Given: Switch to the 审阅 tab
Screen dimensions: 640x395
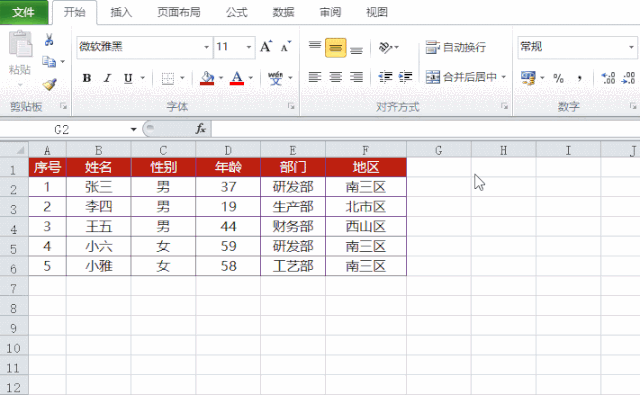Looking at the screenshot, I should 330,12.
